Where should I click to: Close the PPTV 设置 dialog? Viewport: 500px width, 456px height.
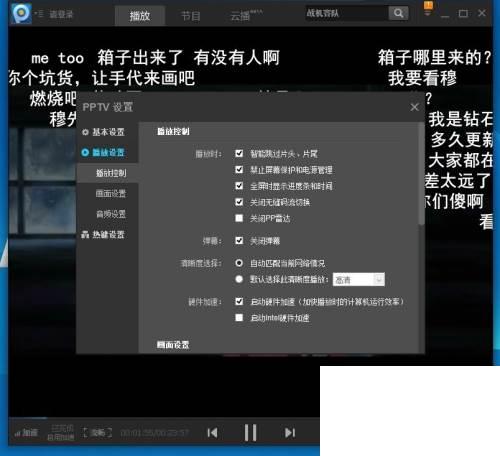[414, 107]
